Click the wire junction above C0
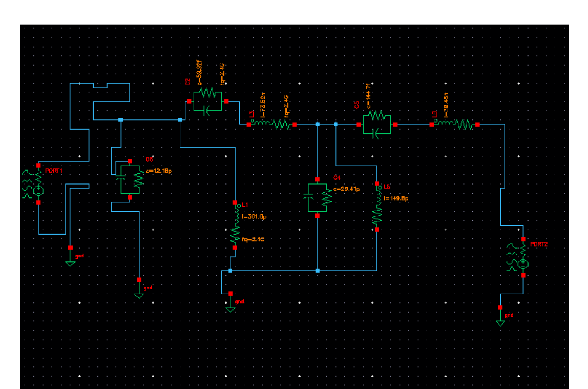Screen dimensions: 588x389 [x=121, y=119]
